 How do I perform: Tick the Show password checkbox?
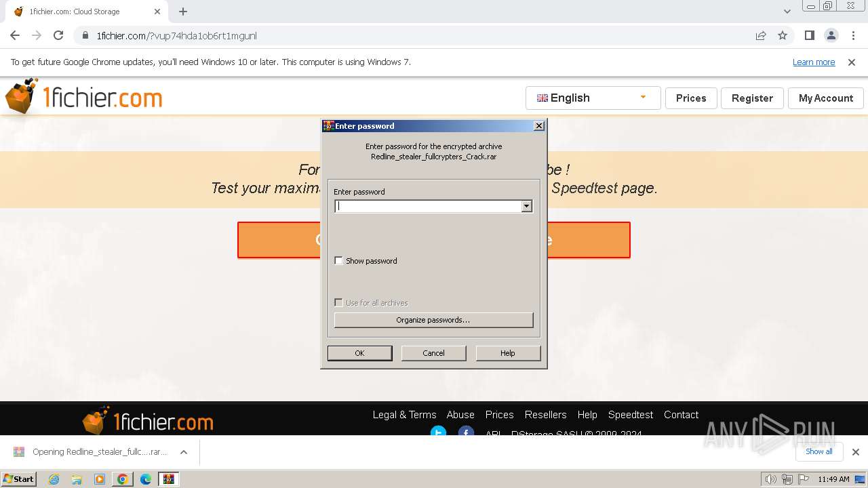point(339,261)
